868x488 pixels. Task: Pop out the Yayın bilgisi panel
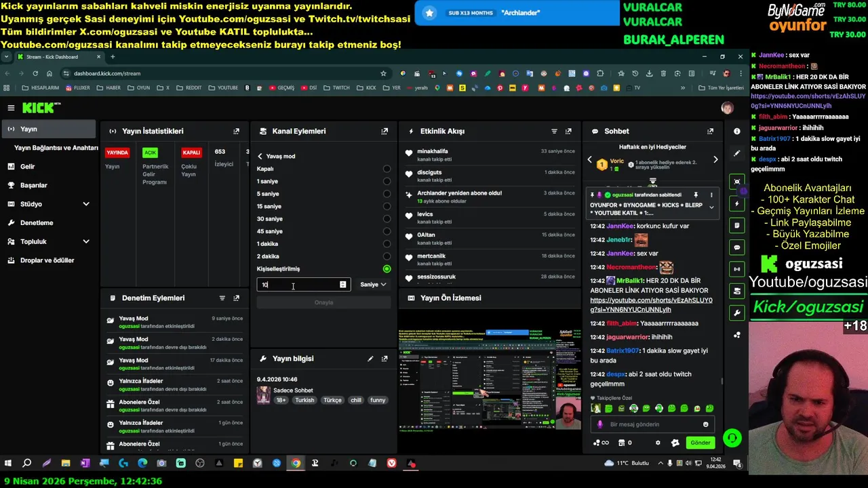pos(384,359)
